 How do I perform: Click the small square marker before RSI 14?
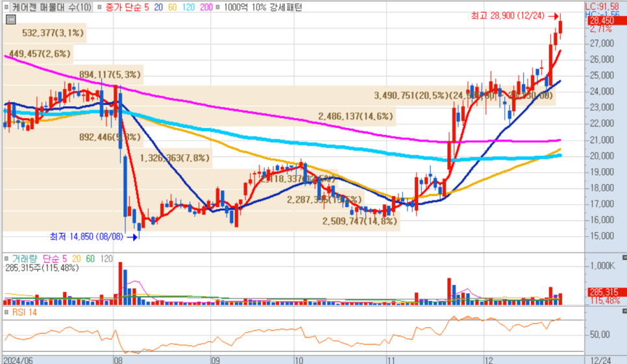point(6,312)
